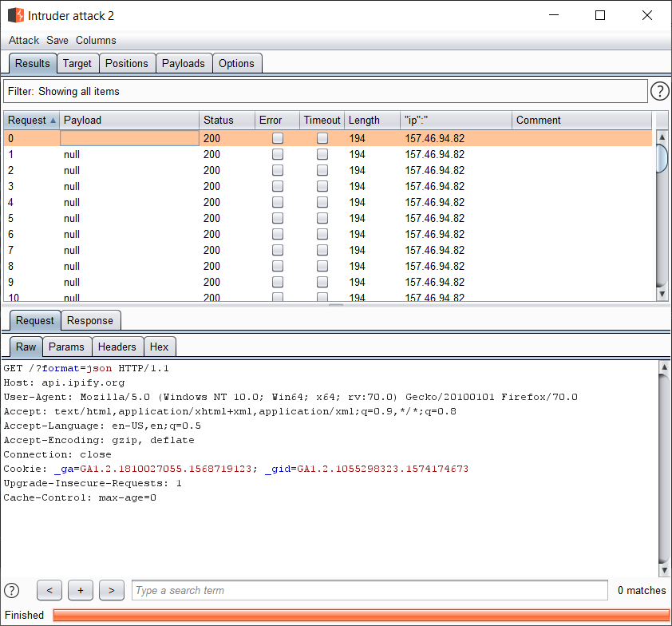The width and height of the screenshot is (672, 626).
Task: Sort by the Comment column header
Action: [582, 120]
